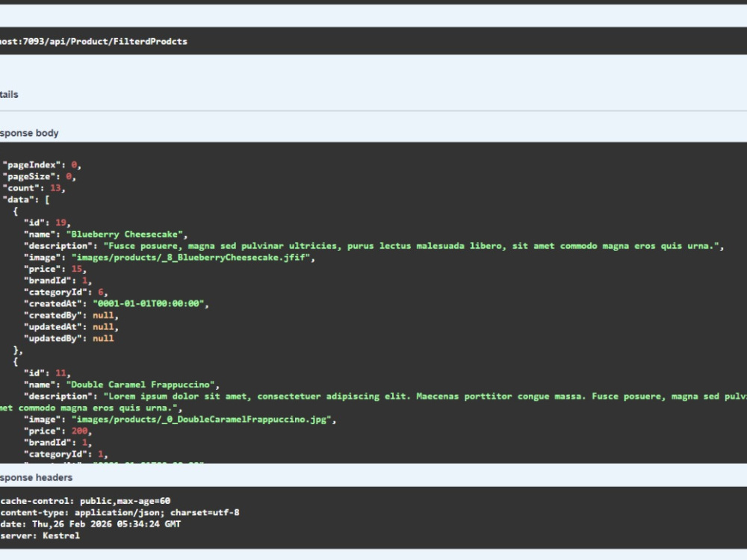Click the image path _0_DoubleCaramelFrappuccino.jpg
The width and height of the screenshot is (747, 560).
click(201, 420)
